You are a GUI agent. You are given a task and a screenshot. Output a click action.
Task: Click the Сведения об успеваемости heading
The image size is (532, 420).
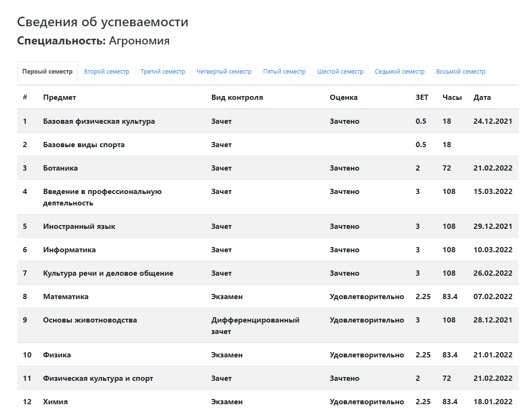point(103,22)
